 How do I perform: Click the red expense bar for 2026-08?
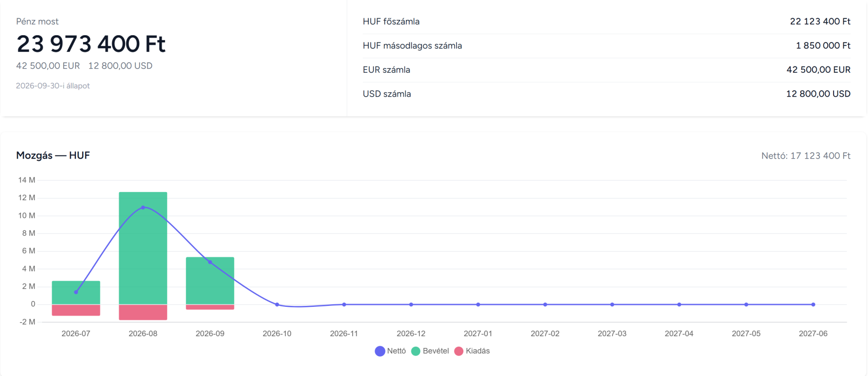[x=143, y=312]
